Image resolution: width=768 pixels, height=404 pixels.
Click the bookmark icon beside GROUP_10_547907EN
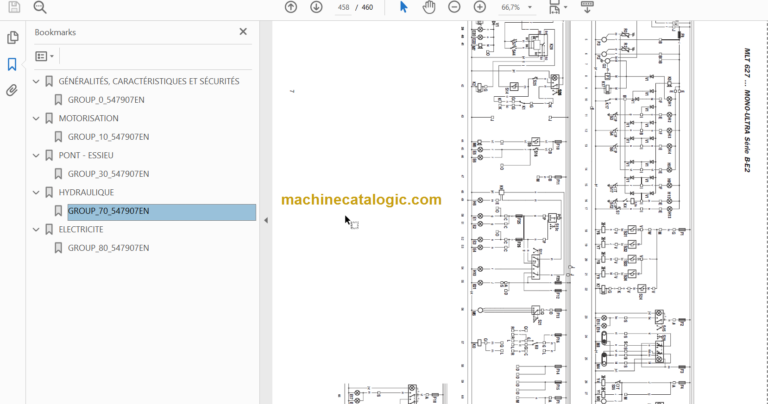[58, 137]
